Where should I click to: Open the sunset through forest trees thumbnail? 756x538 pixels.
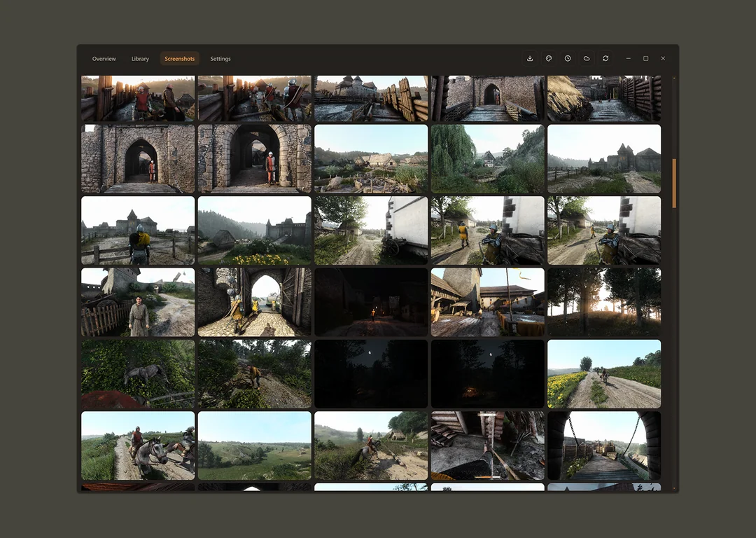[604, 302]
